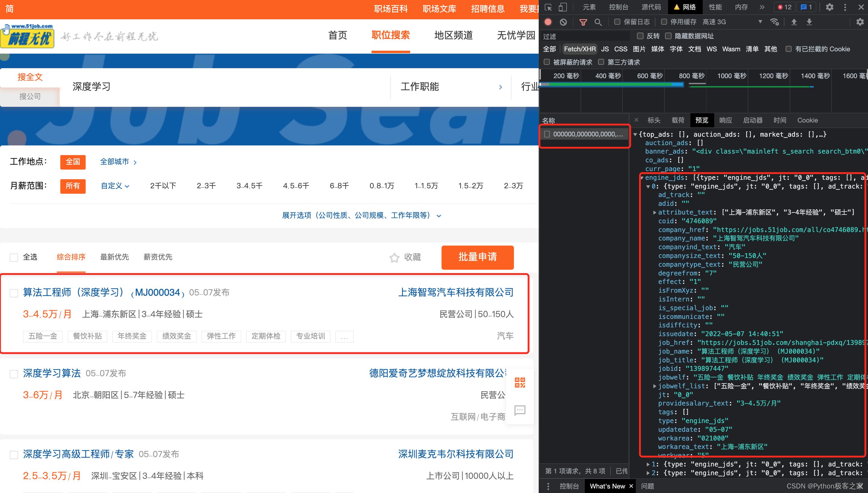The image size is (868, 493).
Task: Show more DevTools panels chevron
Action: click(x=762, y=7)
